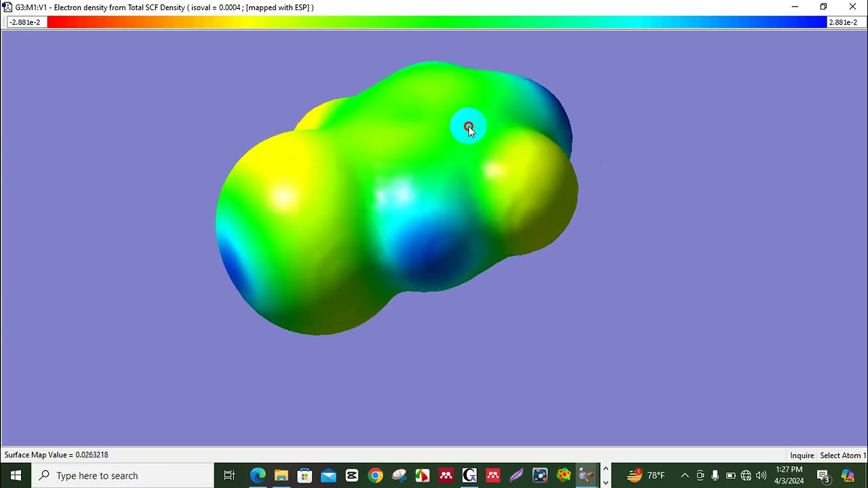Image resolution: width=868 pixels, height=488 pixels.
Task: Show hidden system tray icons
Action: 685,476
